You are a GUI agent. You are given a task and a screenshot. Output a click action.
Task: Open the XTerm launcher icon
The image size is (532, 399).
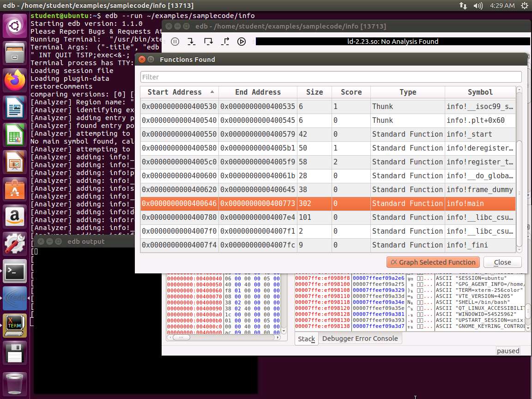15,326
